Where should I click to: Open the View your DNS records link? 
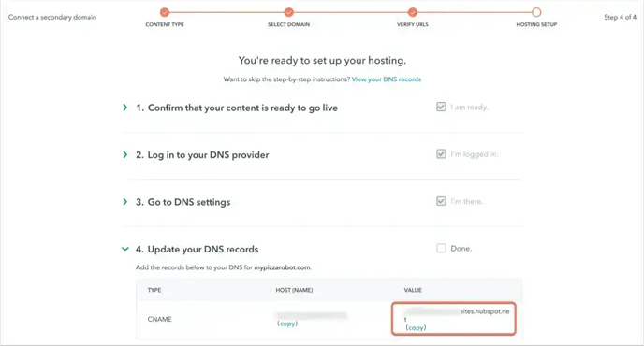[x=387, y=79]
